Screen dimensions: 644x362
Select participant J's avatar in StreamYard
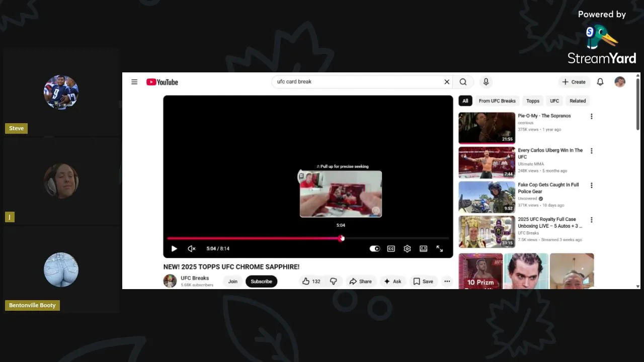[61, 181]
